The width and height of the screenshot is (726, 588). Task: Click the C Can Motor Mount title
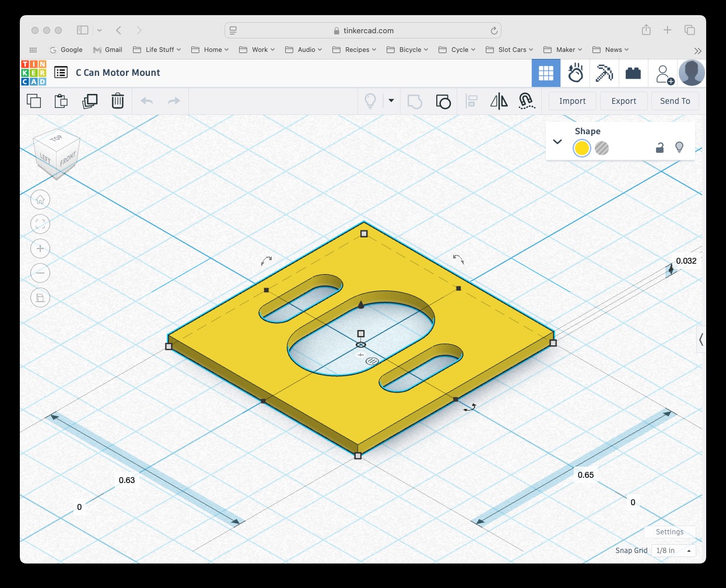(x=118, y=72)
